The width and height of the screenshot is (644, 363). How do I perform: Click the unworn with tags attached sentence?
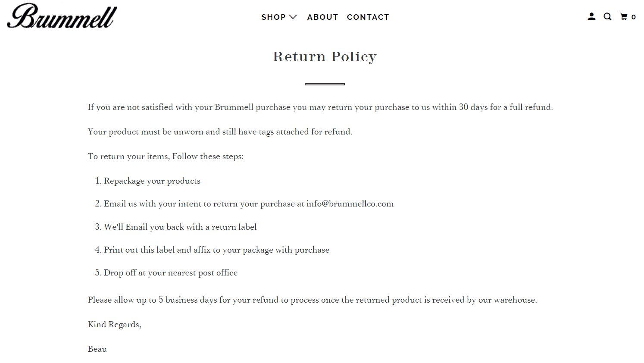pyautogui.click(x=220, y=132)
